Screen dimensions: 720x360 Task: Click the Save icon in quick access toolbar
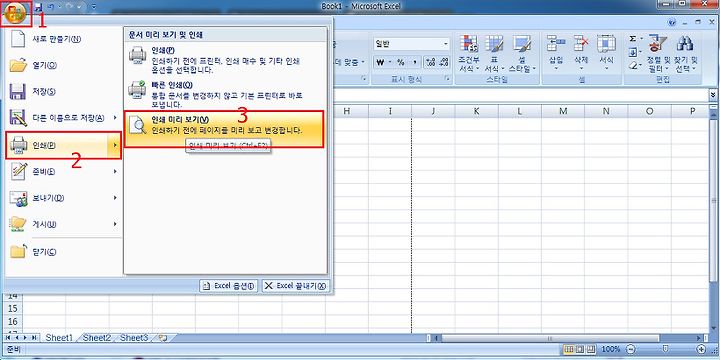39,6
